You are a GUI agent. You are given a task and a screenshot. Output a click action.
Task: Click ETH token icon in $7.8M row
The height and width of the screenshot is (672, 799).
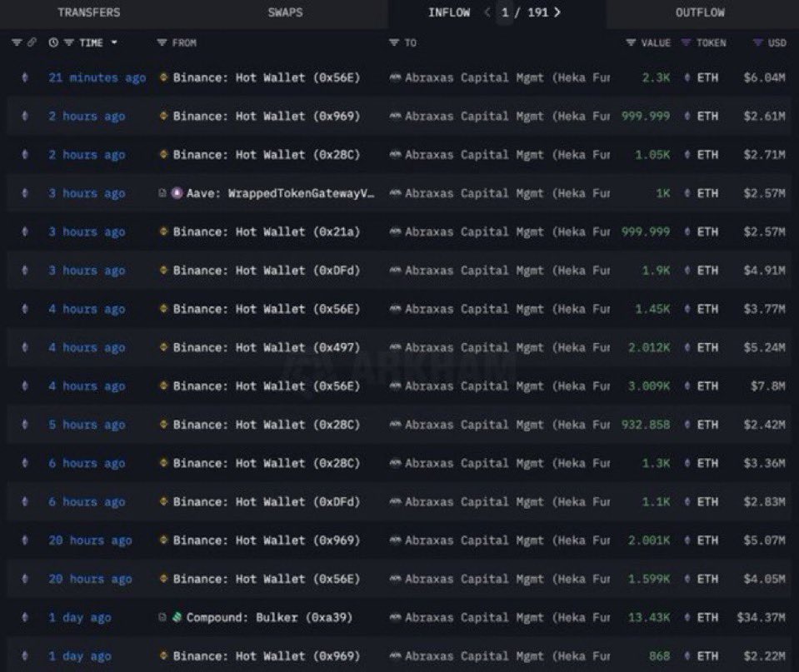pos(687,386)
